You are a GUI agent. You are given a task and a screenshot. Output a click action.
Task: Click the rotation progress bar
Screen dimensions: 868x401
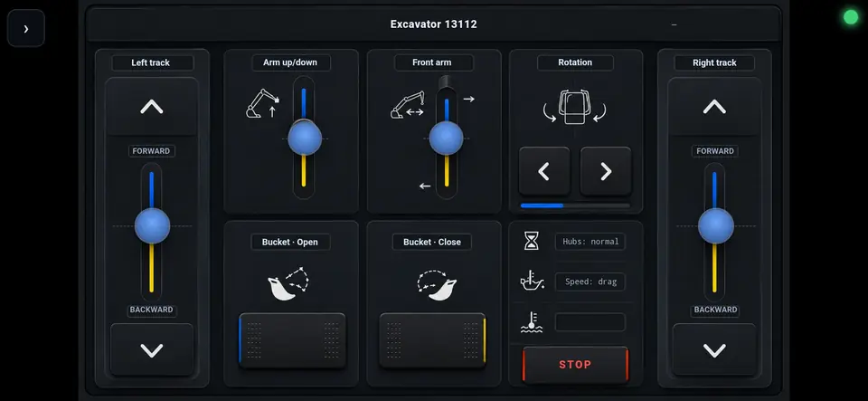pyautogui.click(x=575, y=205)
